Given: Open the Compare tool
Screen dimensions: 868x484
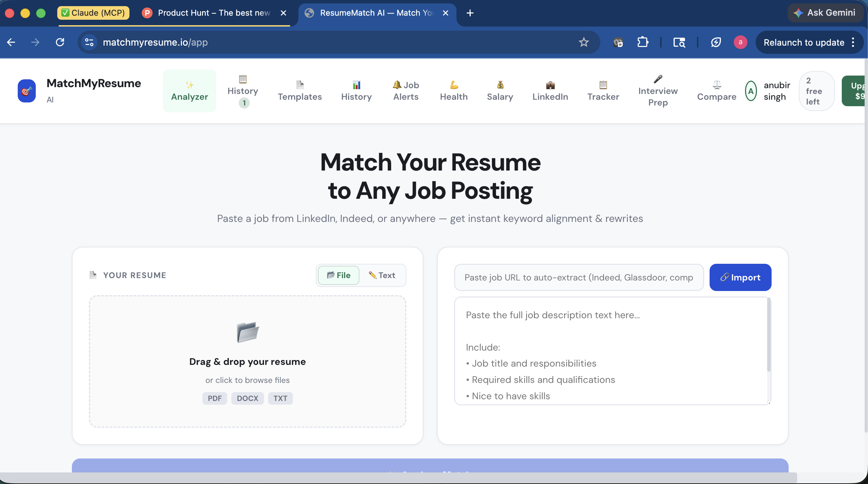Looking at the screenshot, I should coord(717,91).
